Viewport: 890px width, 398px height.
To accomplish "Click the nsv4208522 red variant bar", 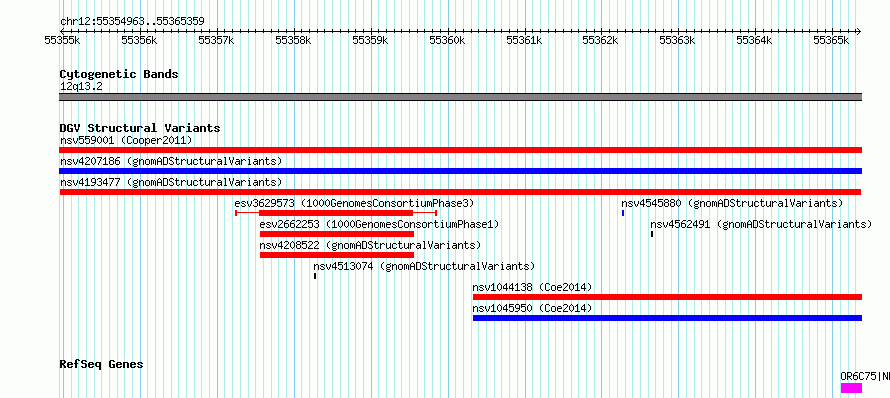I will [x=337, y=255].
